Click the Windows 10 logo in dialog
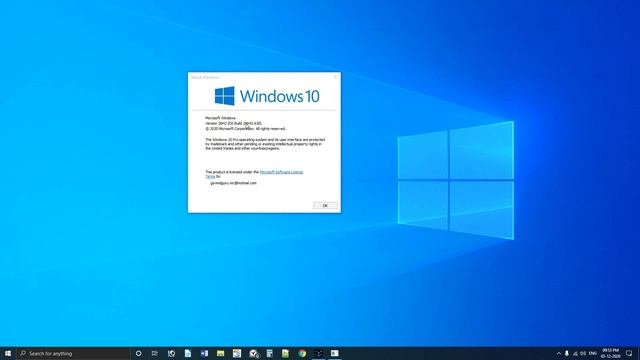 coord(267,96)
